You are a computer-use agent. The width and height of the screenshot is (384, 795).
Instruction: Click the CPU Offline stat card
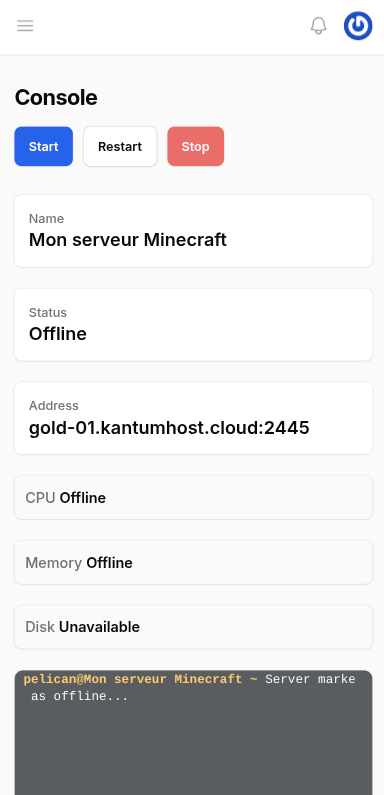[193, 497]
